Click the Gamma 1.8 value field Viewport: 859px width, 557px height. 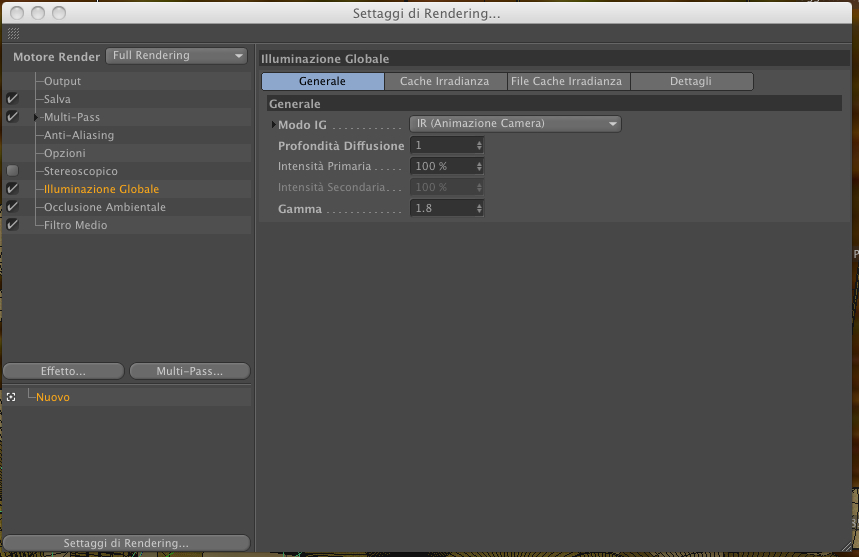point(446,208)
